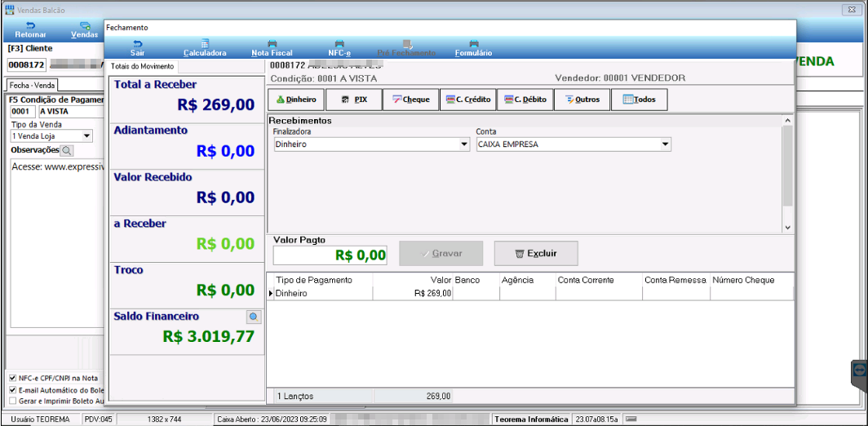This screenshot has height=426, width=868.
Task: Select Cheque payment button
Action: 411,100
